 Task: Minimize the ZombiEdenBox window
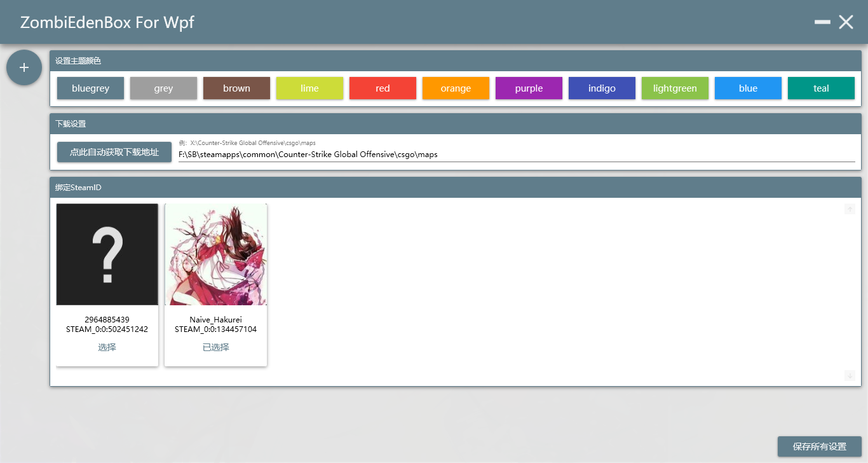coord(822,22)
